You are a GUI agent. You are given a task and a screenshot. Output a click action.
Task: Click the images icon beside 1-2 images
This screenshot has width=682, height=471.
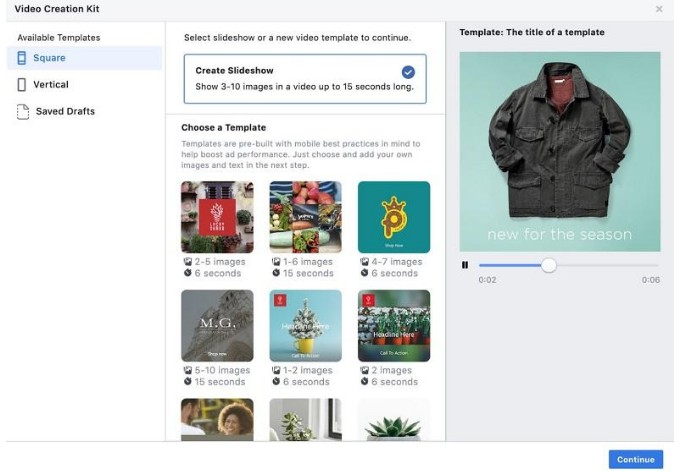click(276, 370)
